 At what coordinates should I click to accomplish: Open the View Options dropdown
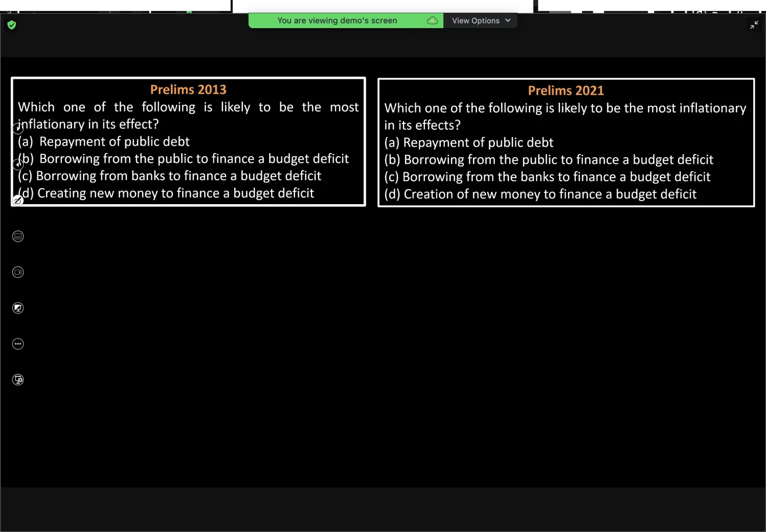tap(481, 20)
